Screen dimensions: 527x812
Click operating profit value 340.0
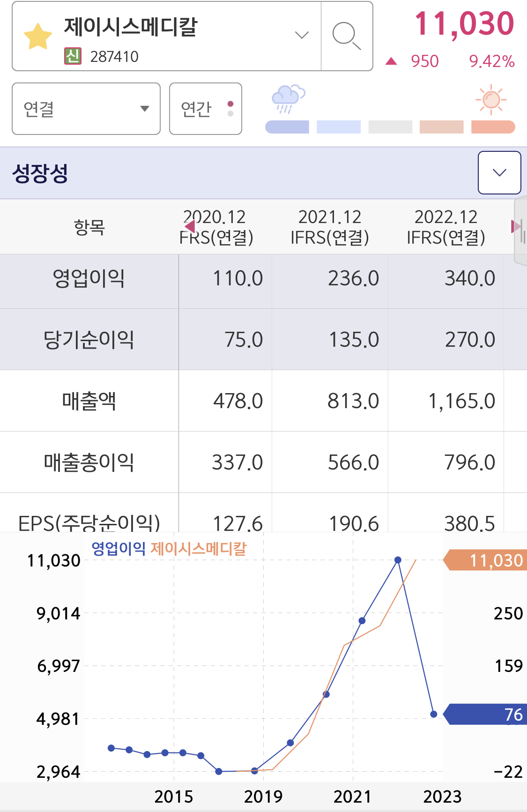tap(470, 278)
